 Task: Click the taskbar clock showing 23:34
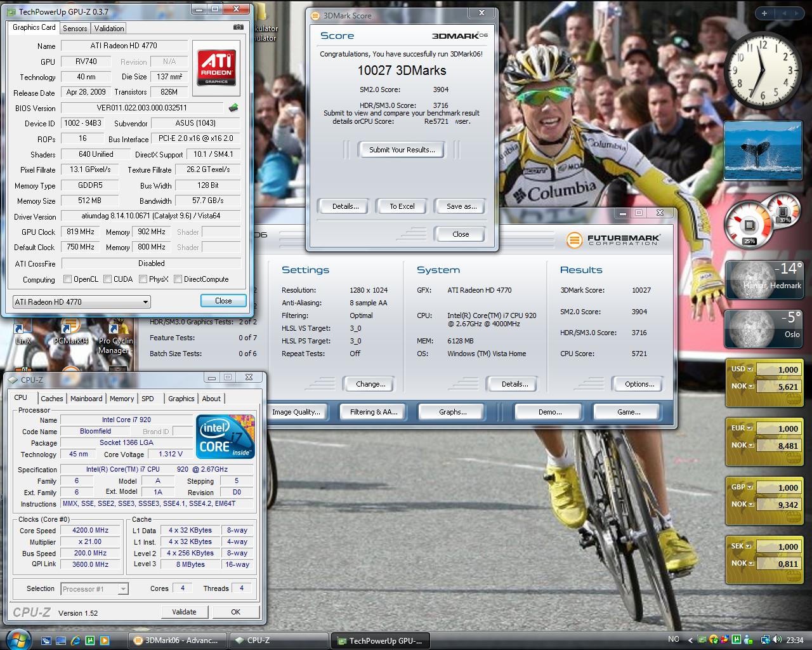(794, 640)
